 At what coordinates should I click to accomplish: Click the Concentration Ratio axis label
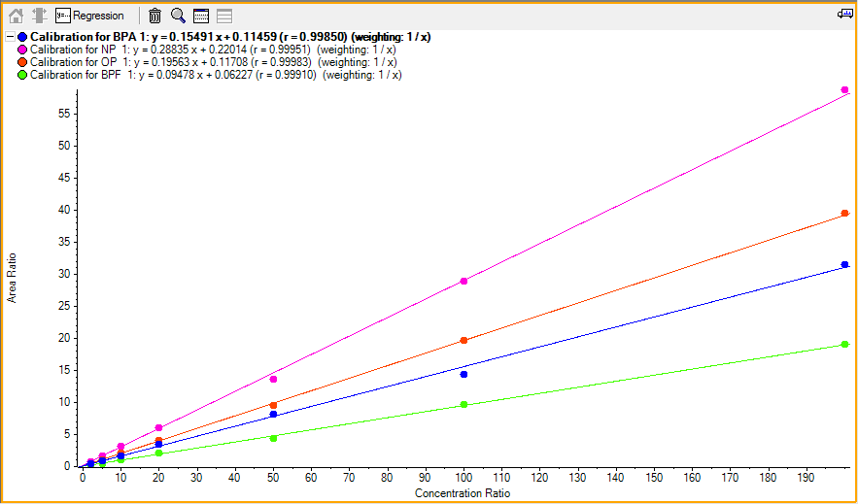463,493
